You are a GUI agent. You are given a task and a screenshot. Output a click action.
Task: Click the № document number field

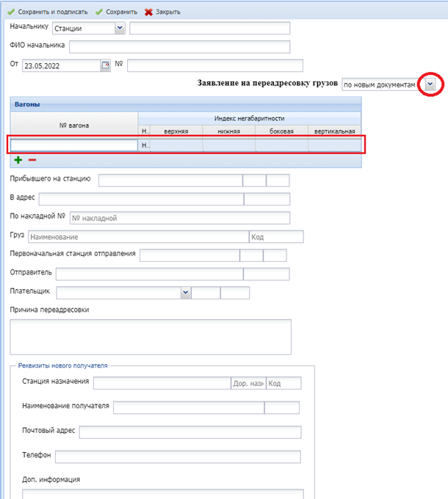pyautogui.click(x=215, y=65)
